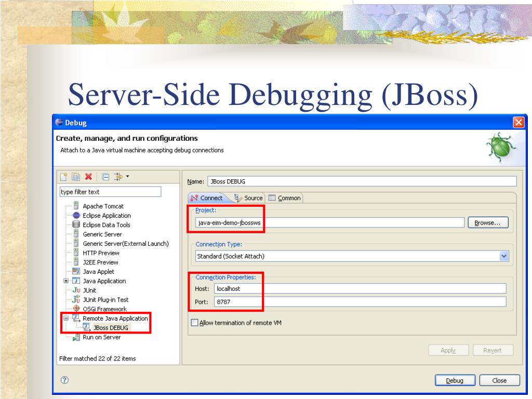The height and width of the screenshot is (399, 532).
Task: Click the JBoss DEBUG configuration icon
Action: coord(87,327)
